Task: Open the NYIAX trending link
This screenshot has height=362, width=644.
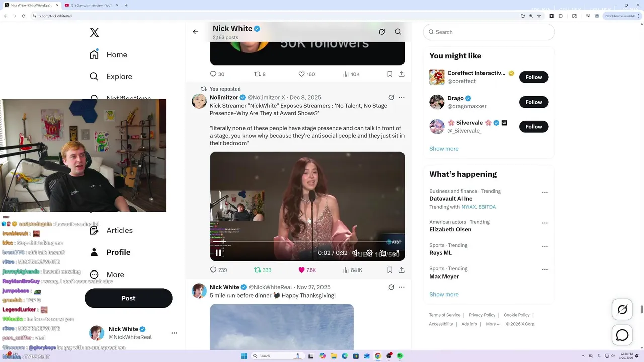Action: 468,207
